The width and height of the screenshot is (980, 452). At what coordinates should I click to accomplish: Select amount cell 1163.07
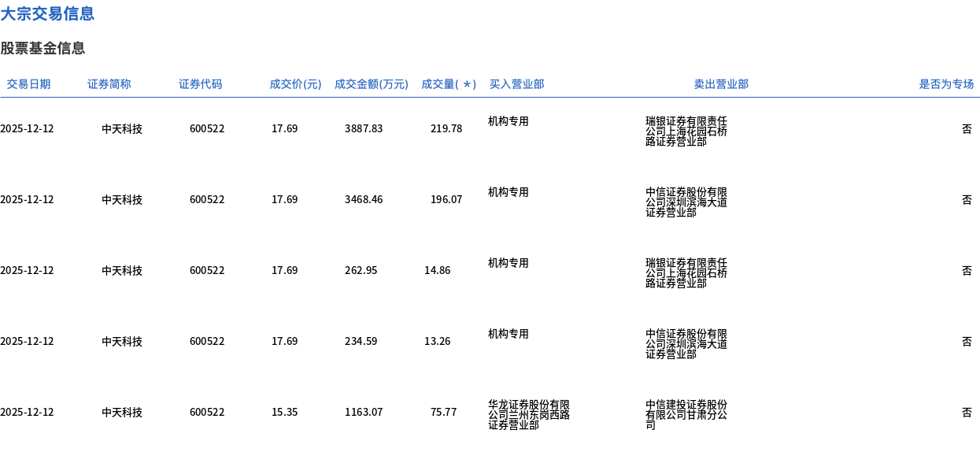(364, 412)
